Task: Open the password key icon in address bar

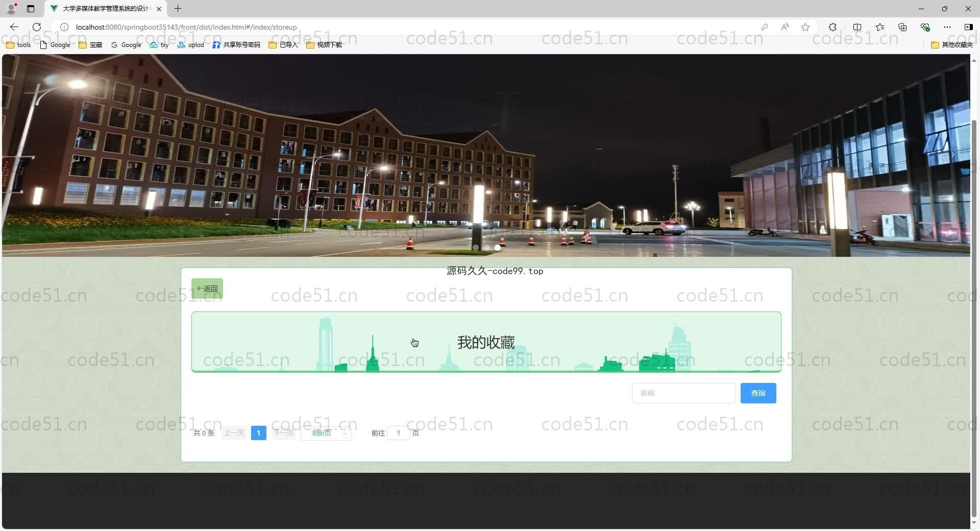Action: (x=764, y=27)
